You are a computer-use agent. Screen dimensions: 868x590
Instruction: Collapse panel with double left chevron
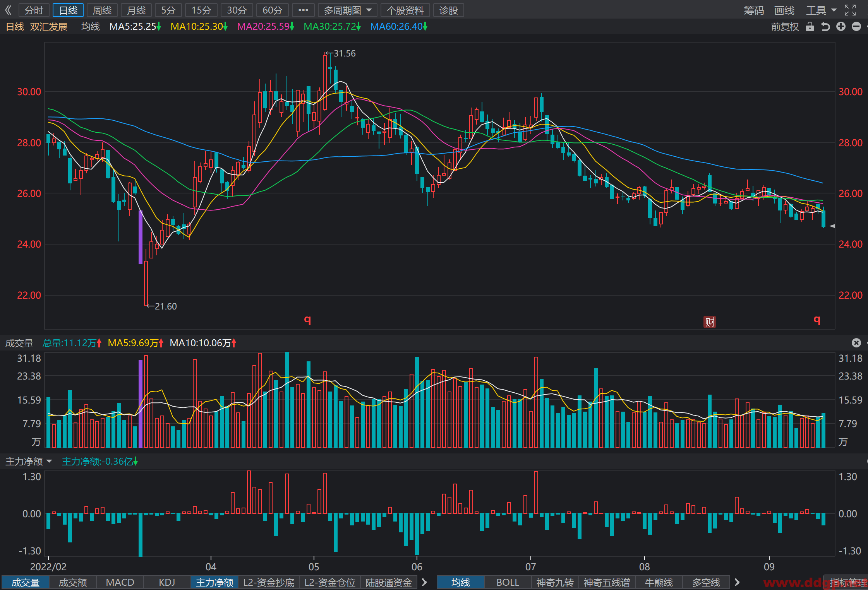[x=8, y=10]
